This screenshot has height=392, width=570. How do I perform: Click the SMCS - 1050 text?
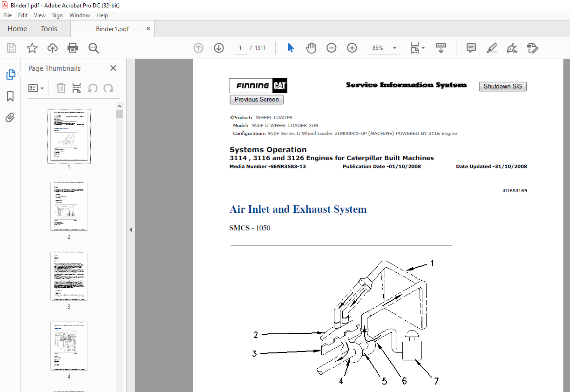(x=250, y=228)
